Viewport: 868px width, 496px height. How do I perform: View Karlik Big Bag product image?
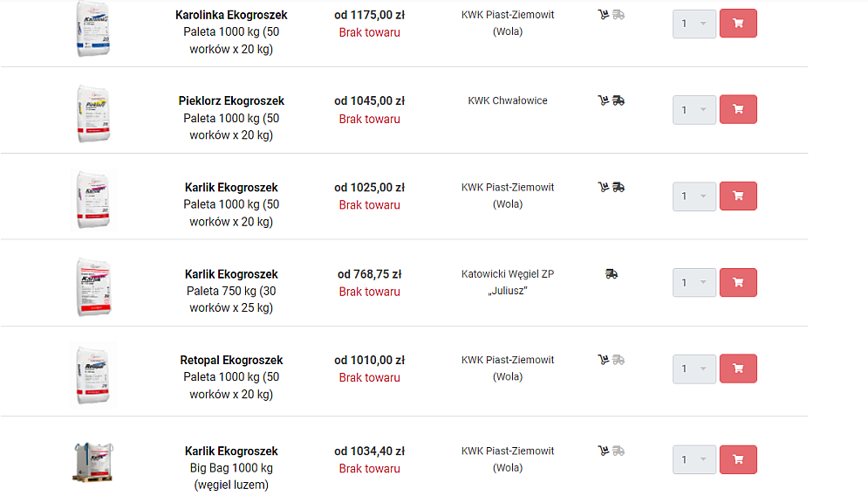point(93,462)
